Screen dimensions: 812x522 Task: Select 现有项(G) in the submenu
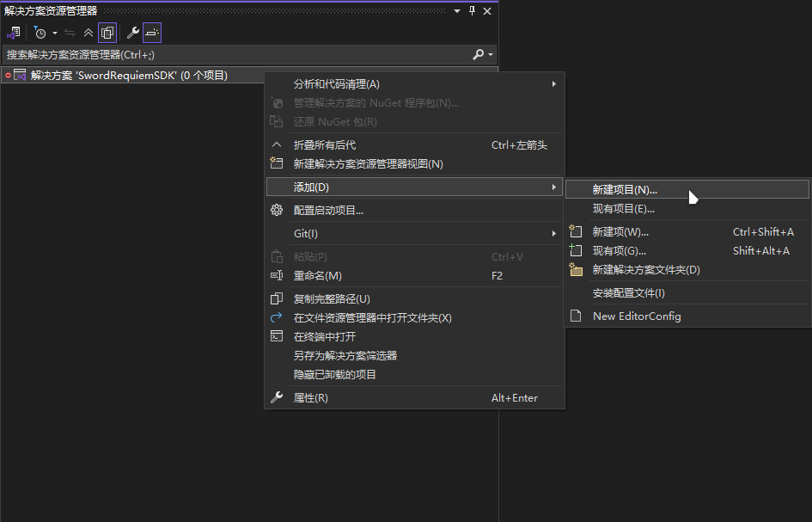(619, 250)
